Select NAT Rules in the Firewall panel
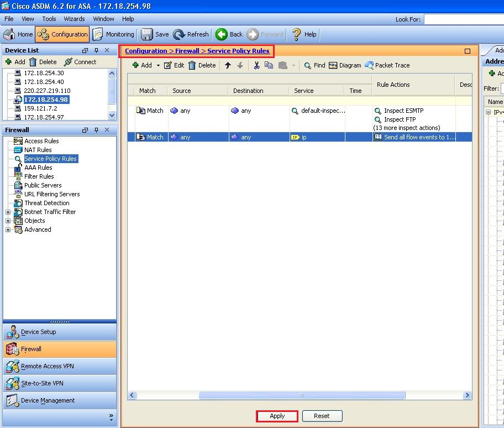This screenshot has height=428, width=504. [x=38, y=149]
